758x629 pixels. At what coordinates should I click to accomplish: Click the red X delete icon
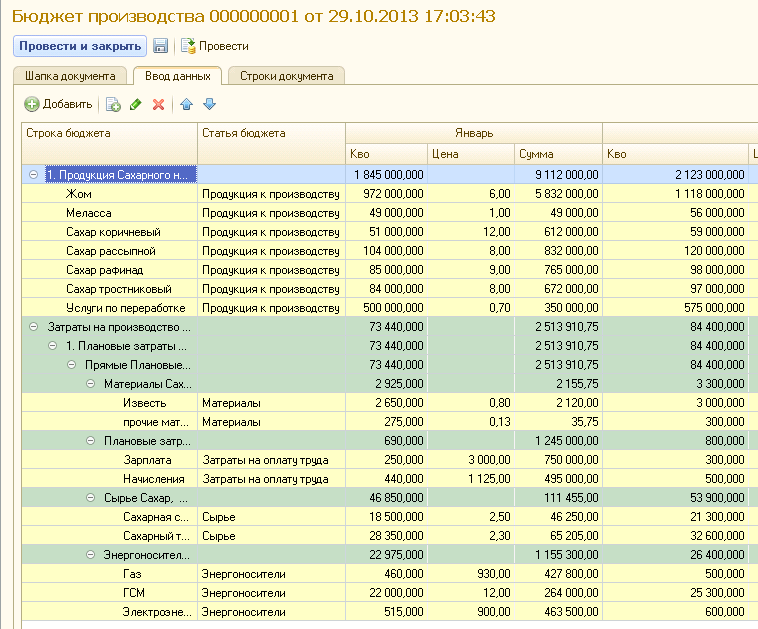[158, 104]
